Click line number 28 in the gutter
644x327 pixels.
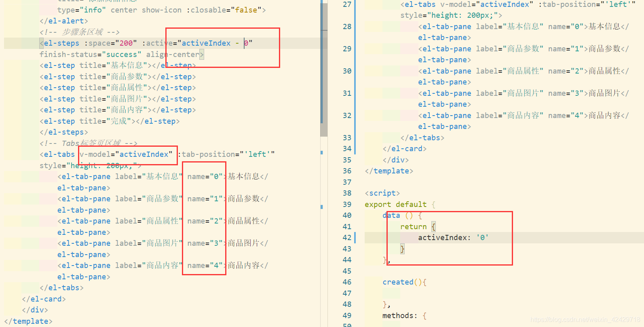(x=347, y=27)
